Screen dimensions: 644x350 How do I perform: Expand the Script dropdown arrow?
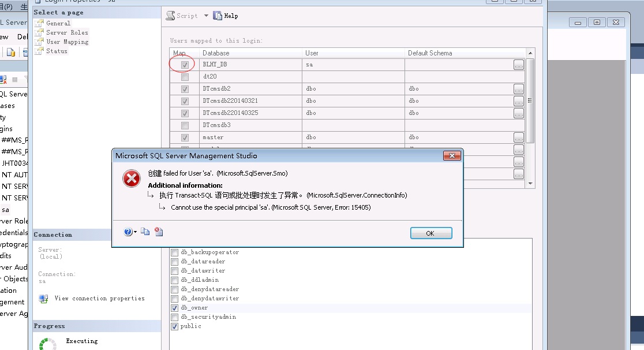click(x=206, y=16)
